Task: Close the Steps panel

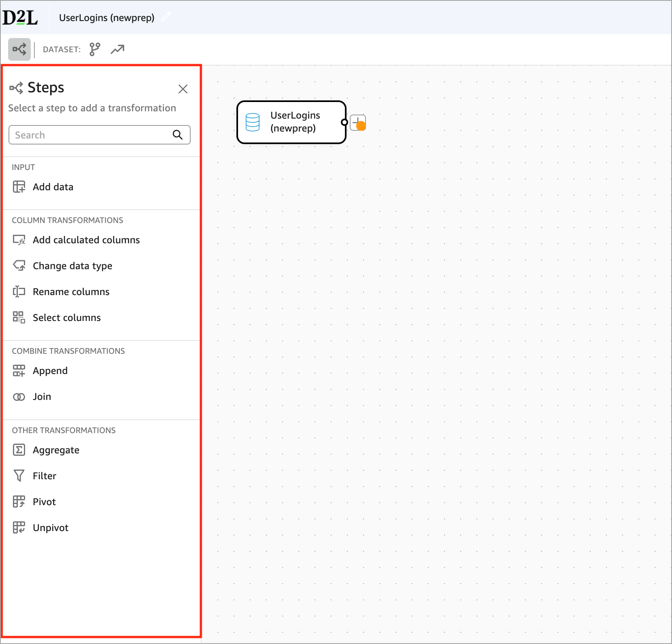Action: pos(183,89)
